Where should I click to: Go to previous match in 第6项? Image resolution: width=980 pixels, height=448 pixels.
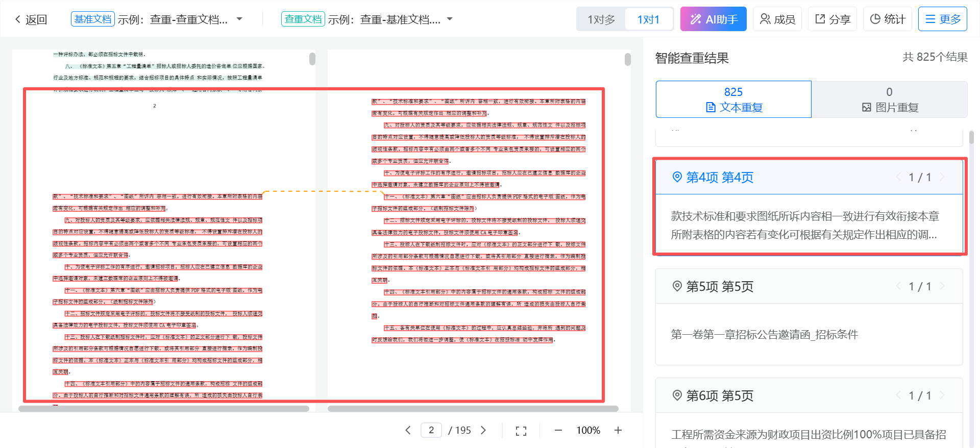pyautogui.click(x=898, y=395)
